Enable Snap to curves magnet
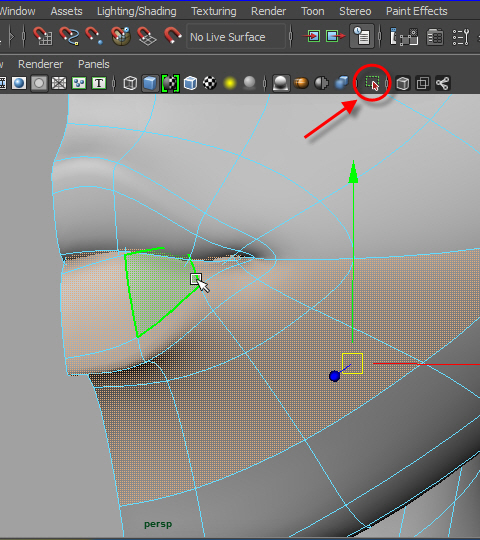Image resolution: width=480 pixels, height=540 pixels. click(69, 37)
